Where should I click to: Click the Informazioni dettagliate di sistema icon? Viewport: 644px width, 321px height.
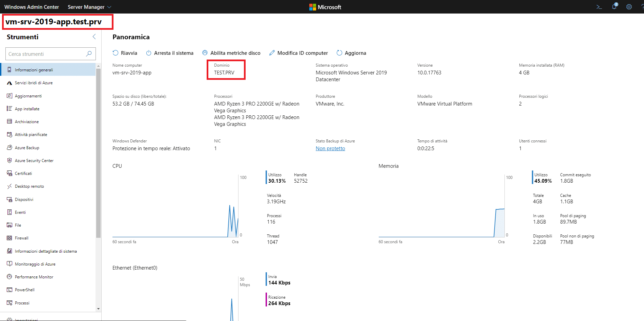click(x=9, y=251)
